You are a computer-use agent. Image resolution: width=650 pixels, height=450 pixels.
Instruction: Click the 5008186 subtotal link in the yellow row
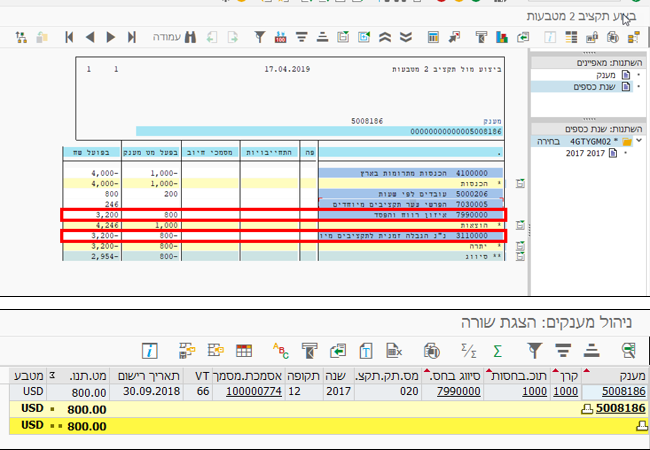(621, 409)
